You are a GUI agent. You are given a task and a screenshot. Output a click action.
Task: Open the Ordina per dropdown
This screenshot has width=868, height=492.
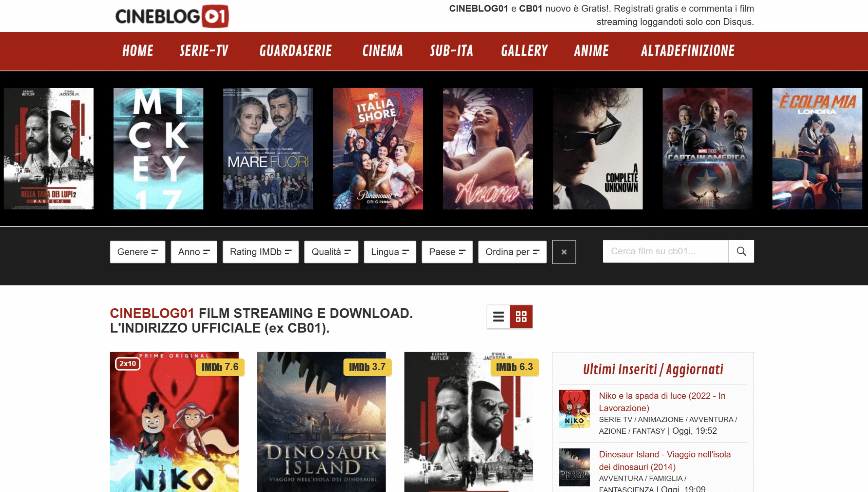(512, 252)
